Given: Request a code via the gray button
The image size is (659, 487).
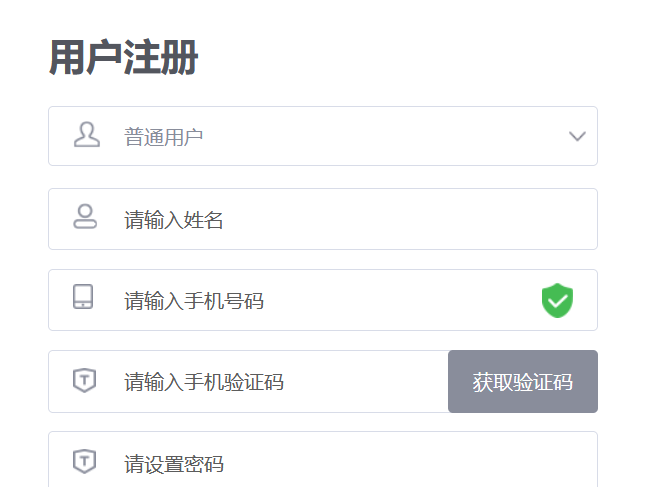Looking at the screenshot, I should click(523, 381).
